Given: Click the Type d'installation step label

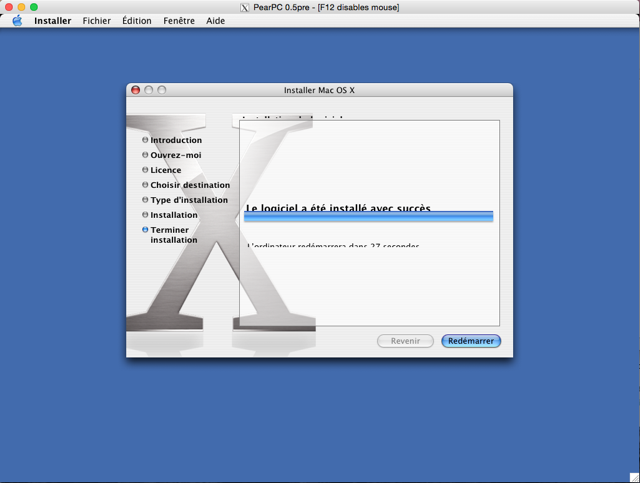Looking at the screenshot, I should (x=189, y=200).
